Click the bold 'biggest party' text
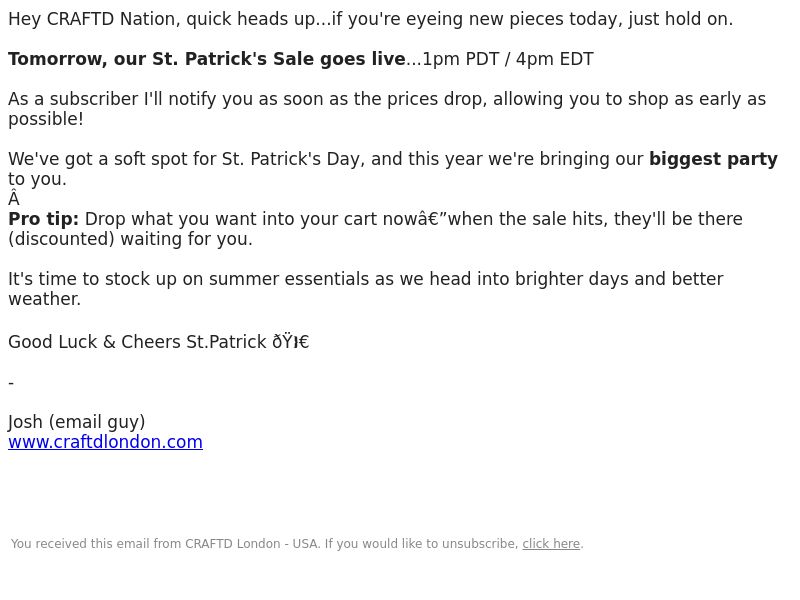Screen dimensions: 800x600 click(x=713, y=159)
